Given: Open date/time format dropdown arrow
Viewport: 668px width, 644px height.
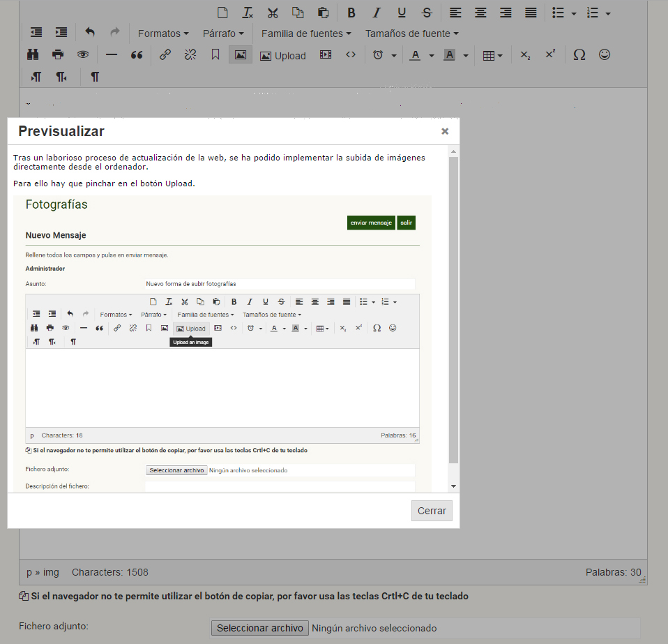Looking at the screenshot, I should (x=394, y=55).
